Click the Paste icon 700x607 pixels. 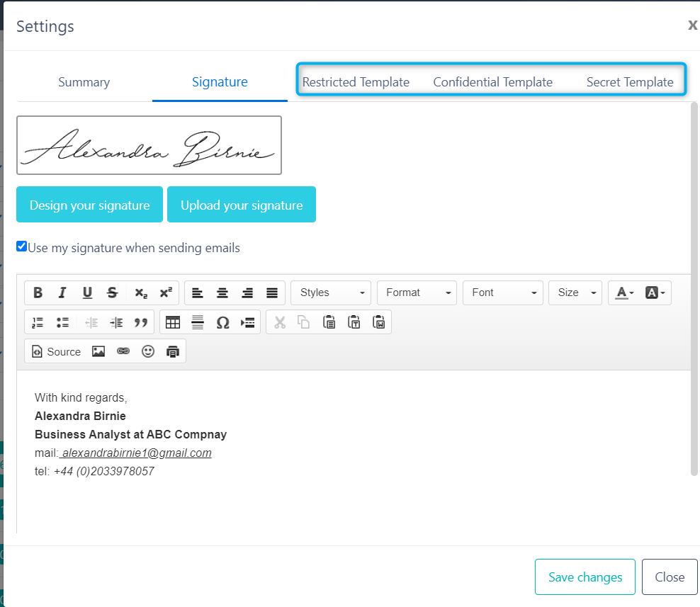click(329, 322)
